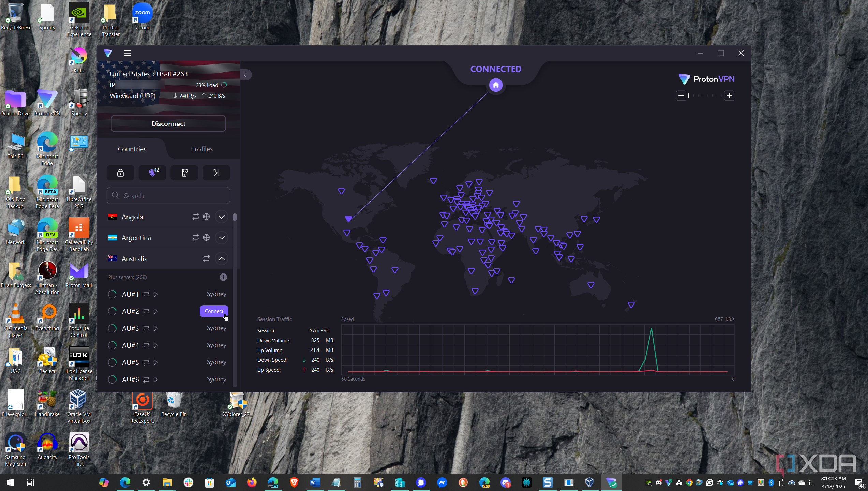The width and height of the screenshot is (868, 491).
Task: Open Proton Drive desktop folder
Action: coord(15,104)
